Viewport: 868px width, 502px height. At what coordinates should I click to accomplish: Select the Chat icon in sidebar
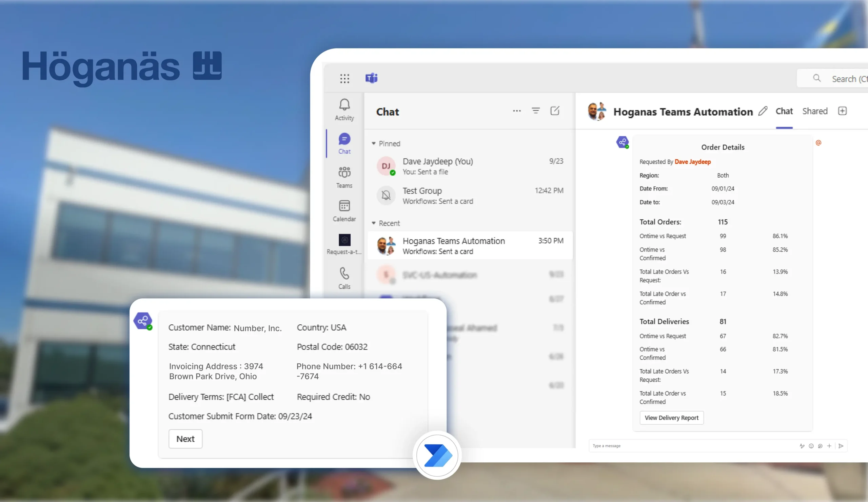pyautogui.click(x=344, y=143)
